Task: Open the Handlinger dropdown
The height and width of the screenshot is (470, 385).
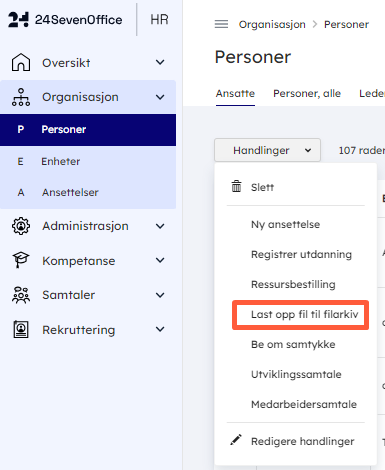Action: point(267,150)
